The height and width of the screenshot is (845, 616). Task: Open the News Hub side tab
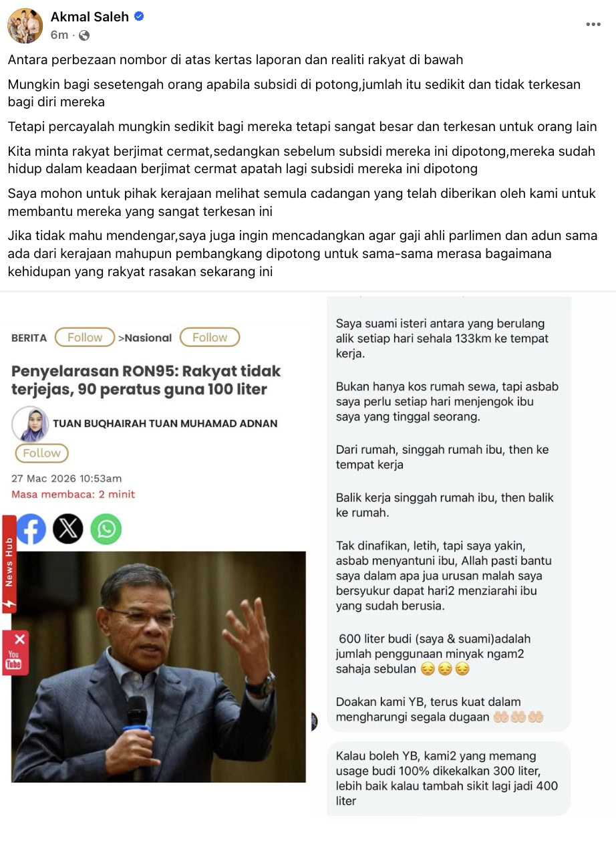pyautogui.click(x=9, y=564)
